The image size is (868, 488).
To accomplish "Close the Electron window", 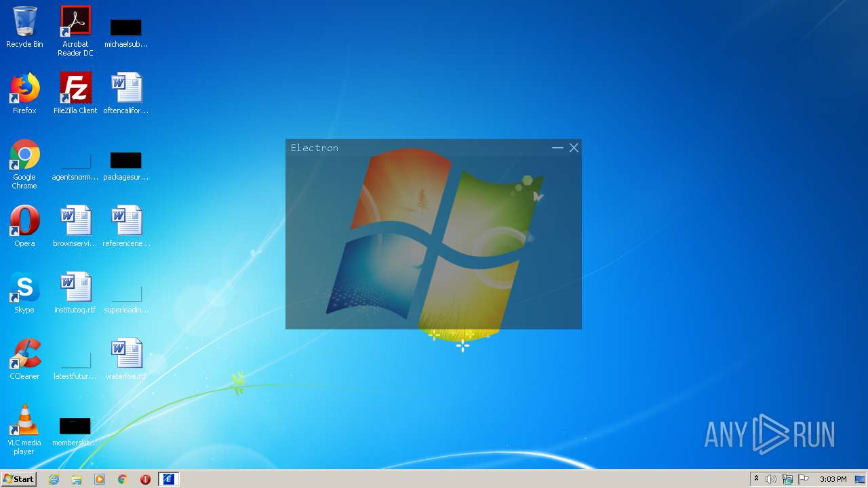I will click(574, 148).
